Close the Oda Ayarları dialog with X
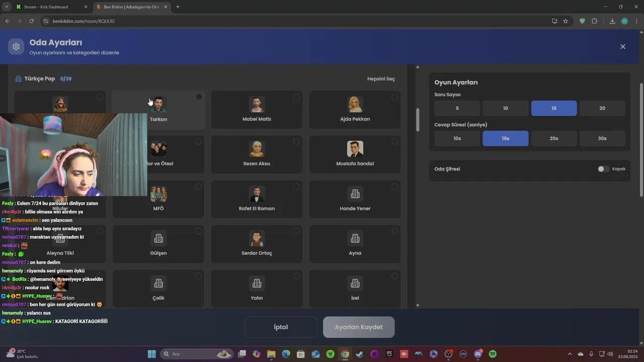Screen dimensions: 644x362 coord(623,47)
